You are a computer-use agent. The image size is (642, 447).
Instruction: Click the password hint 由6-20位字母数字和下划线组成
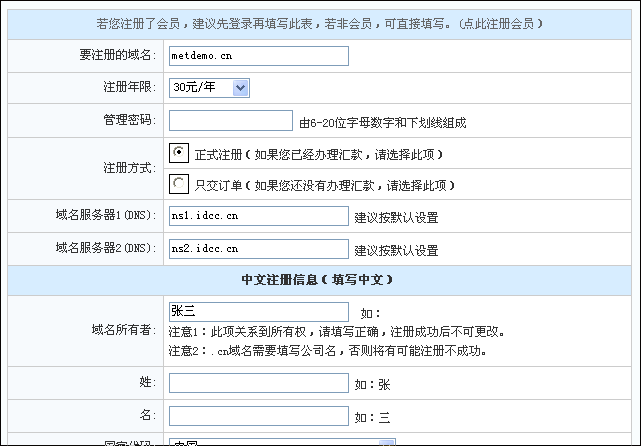(383, 123)
